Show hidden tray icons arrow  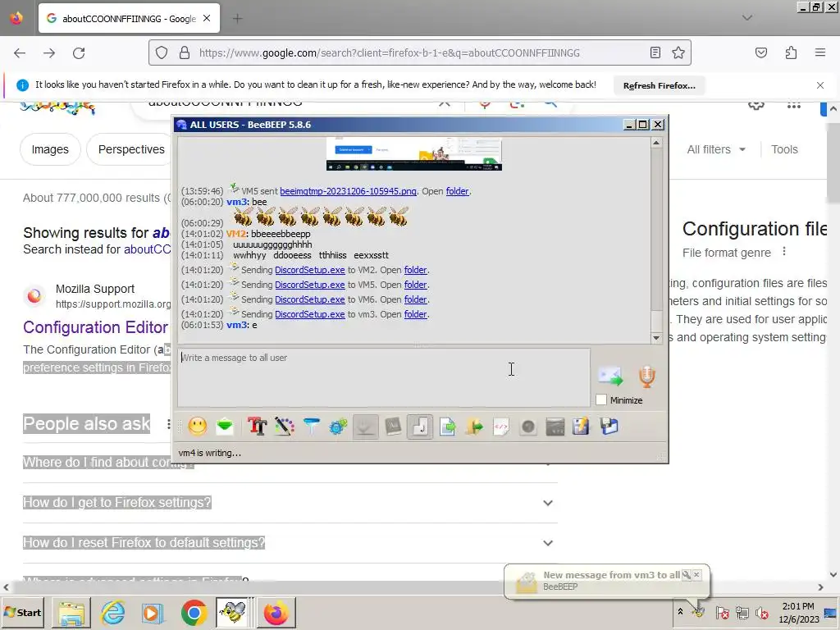680,612
